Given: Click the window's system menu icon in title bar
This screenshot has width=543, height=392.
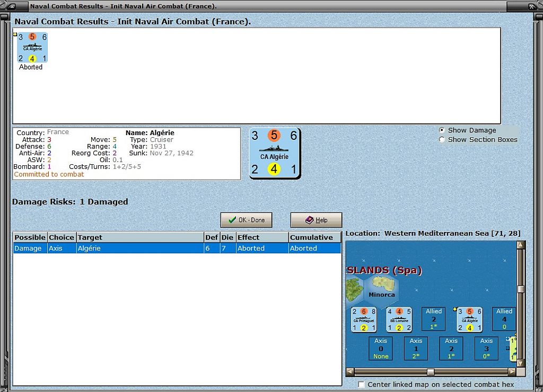Looking at the screenshot, I should tap(11, 6).
